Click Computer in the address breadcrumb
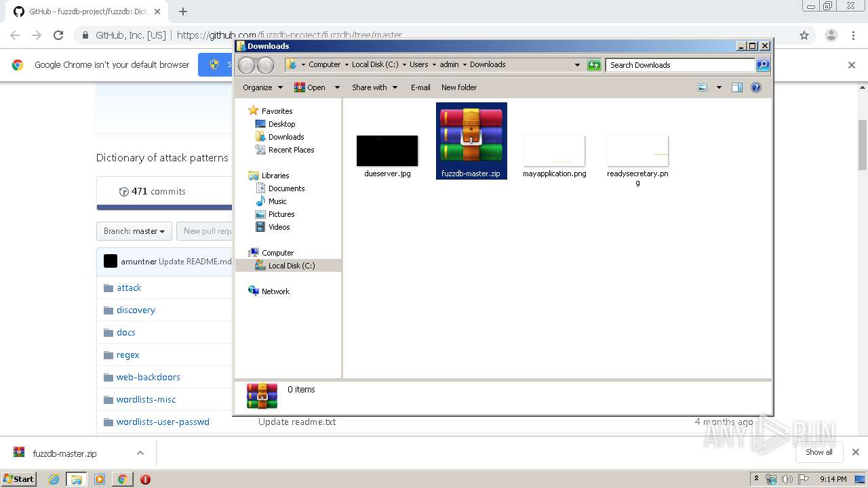The image size is (868, 488). [324, 64]
